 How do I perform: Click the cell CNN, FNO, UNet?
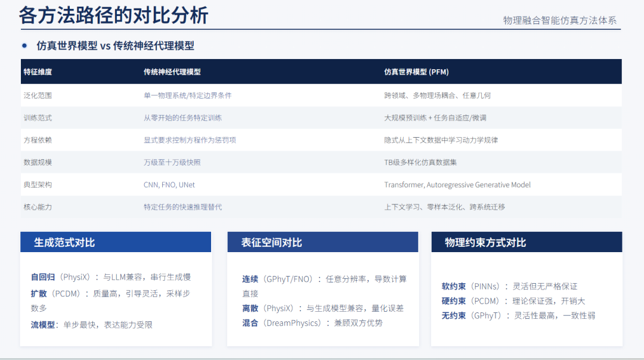(169, 185)
